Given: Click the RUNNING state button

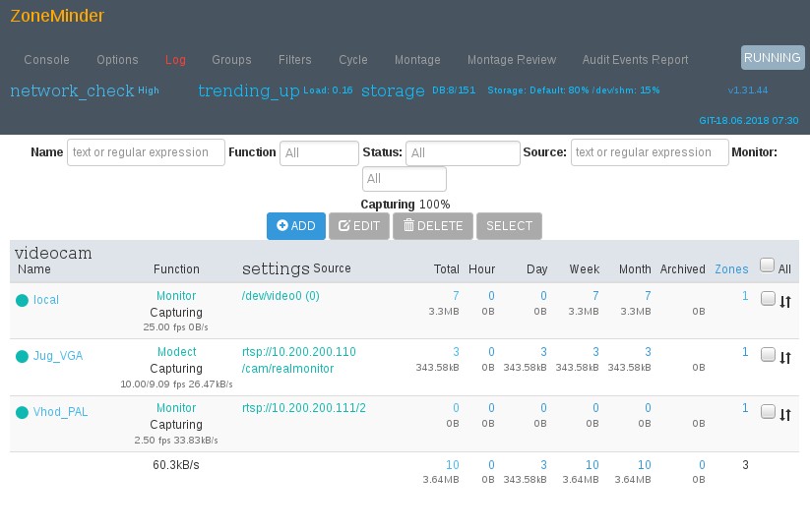Looking at the screenshot, I should [773, 58].
